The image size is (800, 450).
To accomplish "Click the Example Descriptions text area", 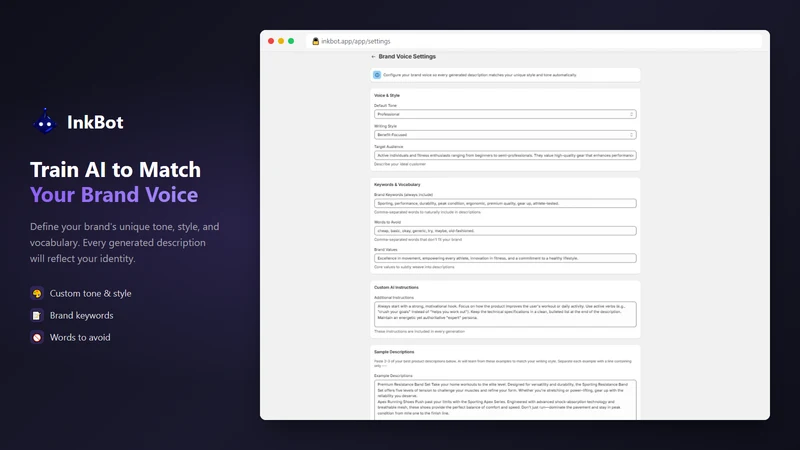I will click(x=505, y=400).
